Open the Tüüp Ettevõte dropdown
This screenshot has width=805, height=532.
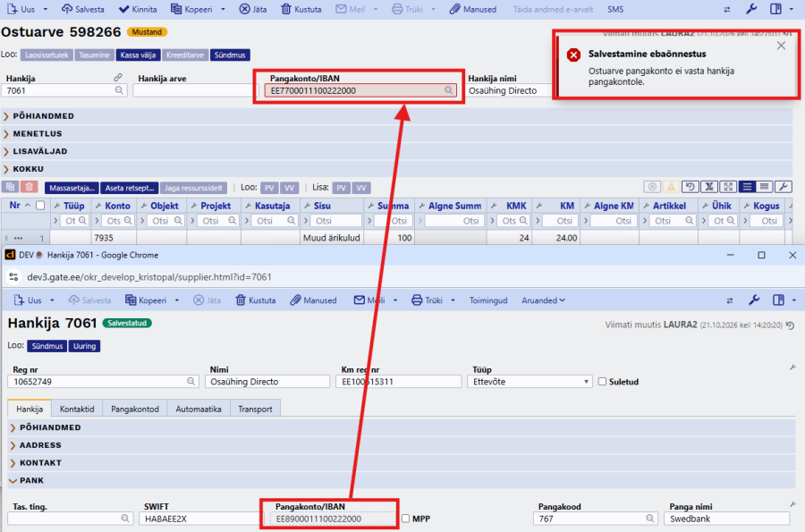(x=530, y=382)
